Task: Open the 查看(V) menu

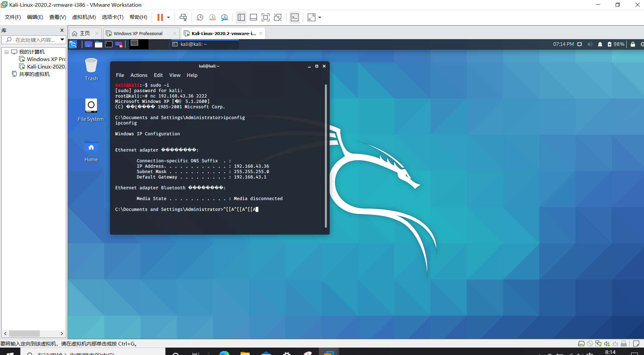Action: [x=58, y=17]
